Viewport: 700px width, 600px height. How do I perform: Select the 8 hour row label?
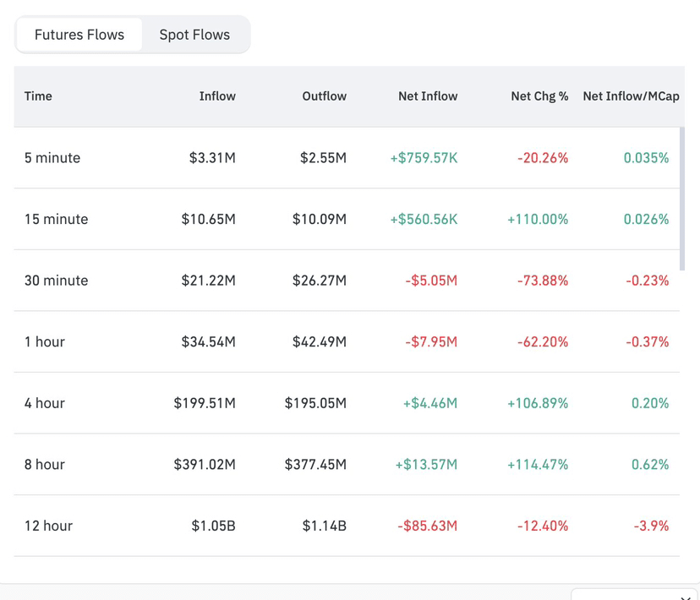(45, 465)
